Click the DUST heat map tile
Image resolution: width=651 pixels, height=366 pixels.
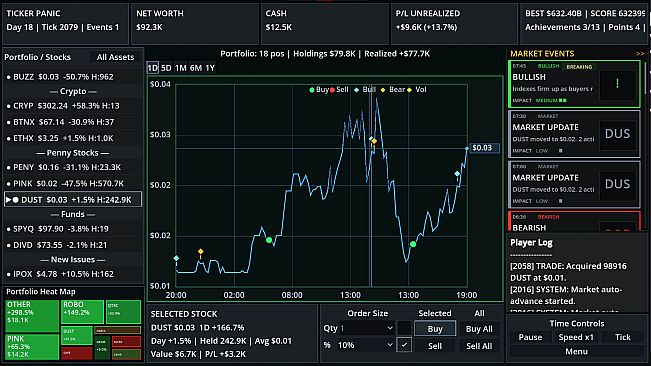77,335
